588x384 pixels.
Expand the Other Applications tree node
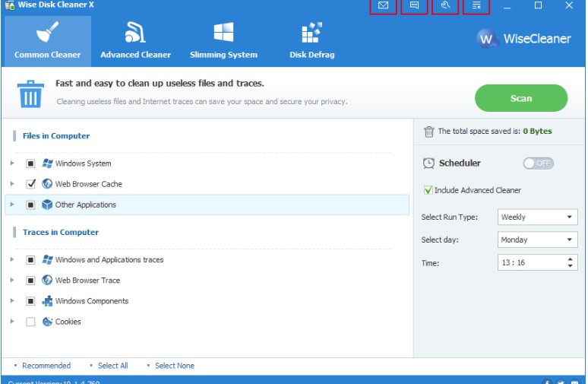point(12,205)
